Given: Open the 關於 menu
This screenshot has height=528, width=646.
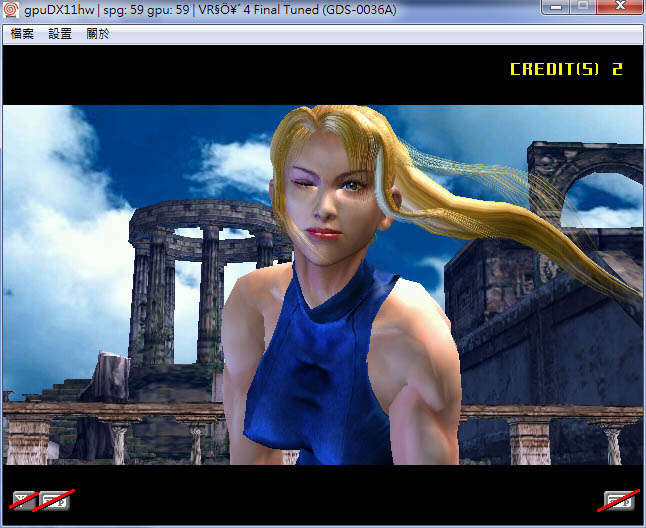Looking at the screenshot, I should pos(98,34).
